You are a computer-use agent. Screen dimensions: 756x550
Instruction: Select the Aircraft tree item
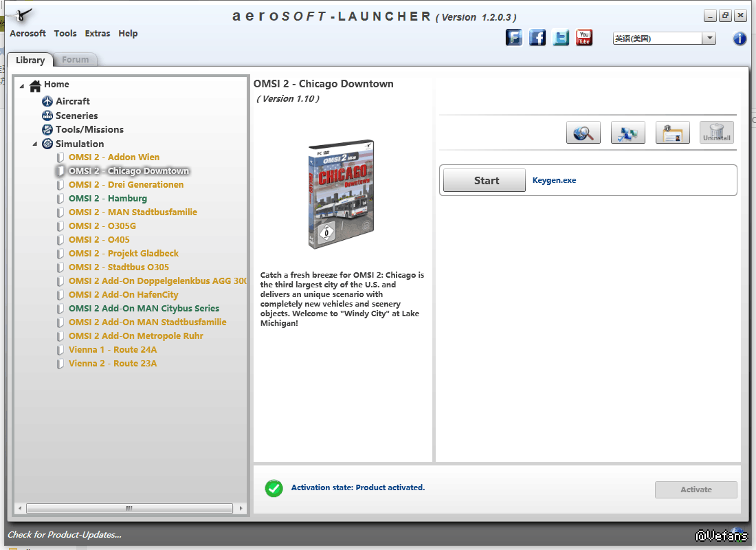pos(72,101)
